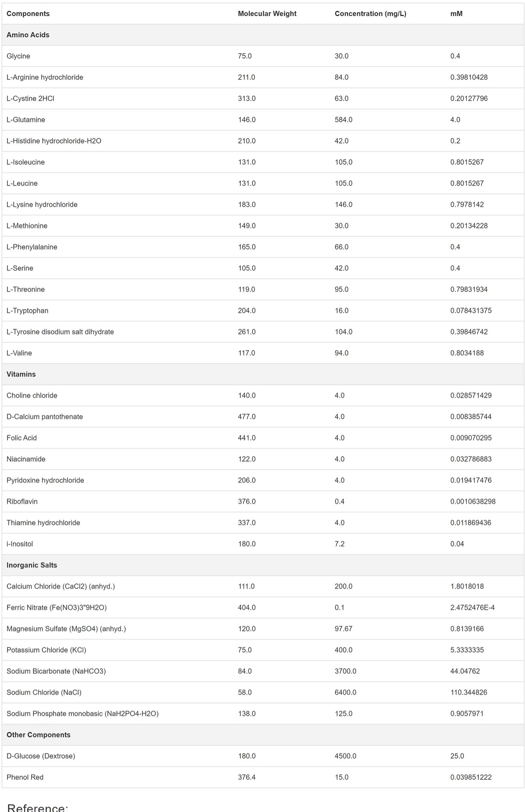Click the Concentration (mg/L) column header
This screenshot has width=525, height=812.
[x=370, y=14]
